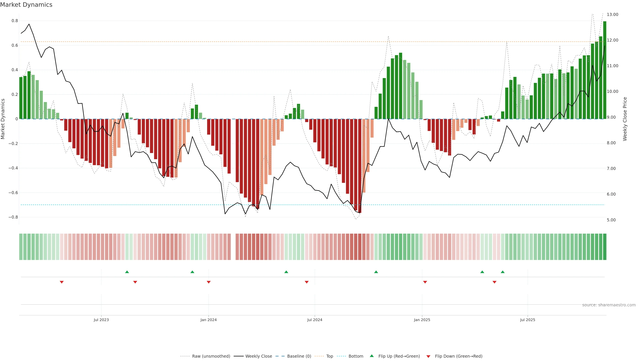Click the red Flip Down triangle in legend

[428, 356]
